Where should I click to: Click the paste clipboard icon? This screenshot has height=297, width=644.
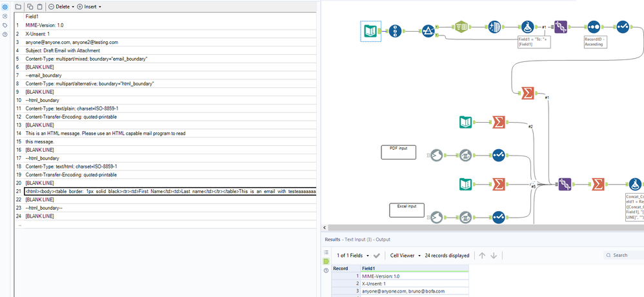point(39,6)
